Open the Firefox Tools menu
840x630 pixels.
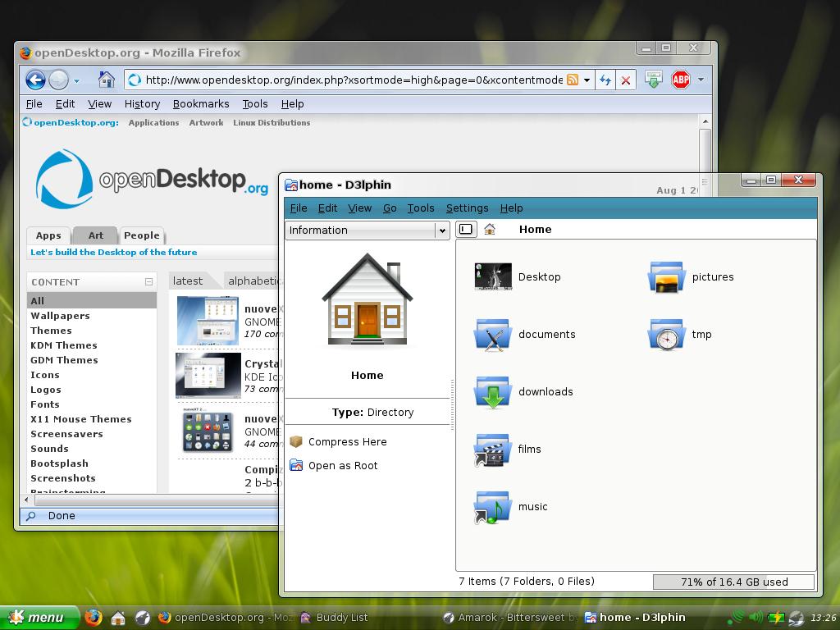click(255, 104)
